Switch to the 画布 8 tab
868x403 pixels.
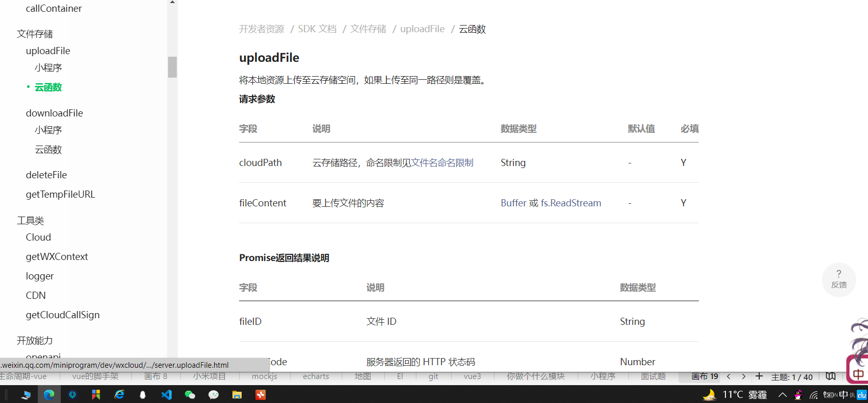tap(156, 376)
